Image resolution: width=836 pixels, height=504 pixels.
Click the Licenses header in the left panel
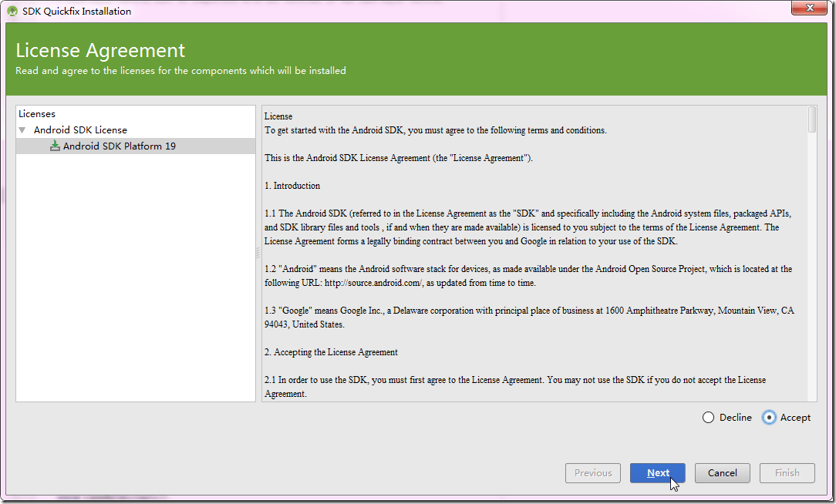coord(37,114)
